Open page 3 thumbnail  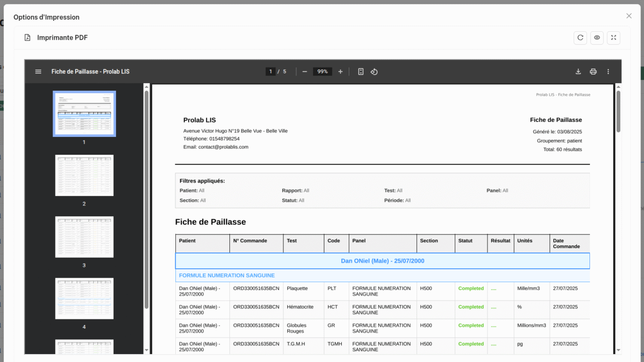(x=84, y=237)
